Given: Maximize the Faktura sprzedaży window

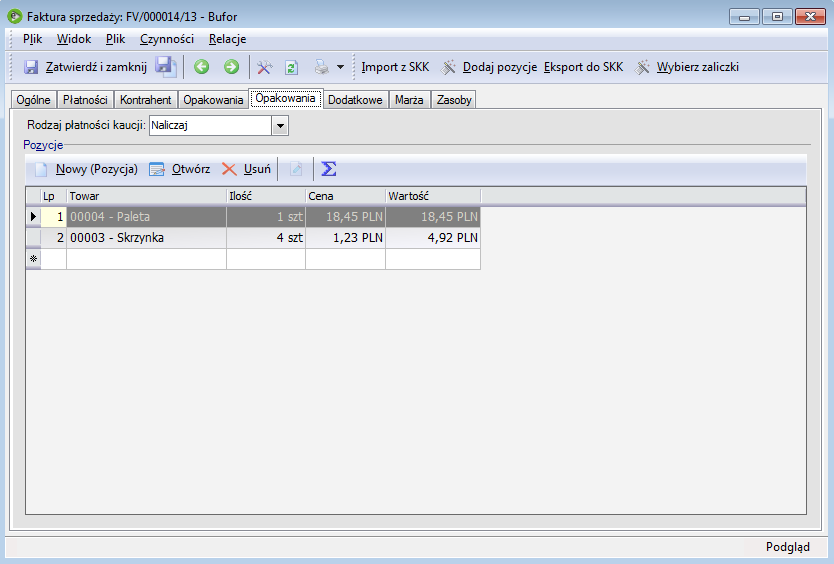Looking at the screenshot, I should coord(777,17).
